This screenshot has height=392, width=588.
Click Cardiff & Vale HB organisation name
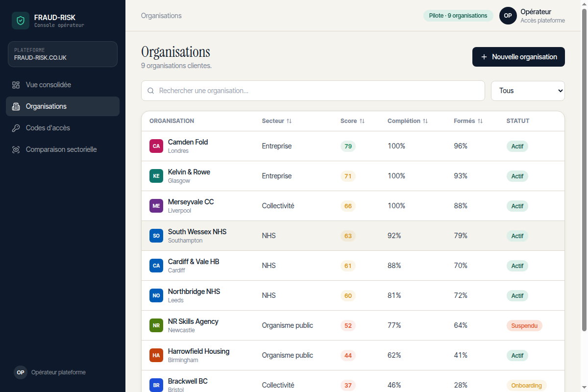[194, 262]
